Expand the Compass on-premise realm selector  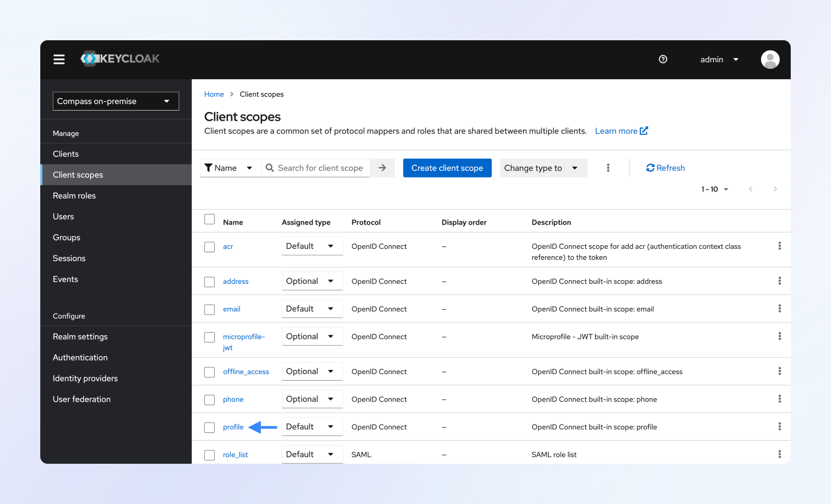point(116,101)
